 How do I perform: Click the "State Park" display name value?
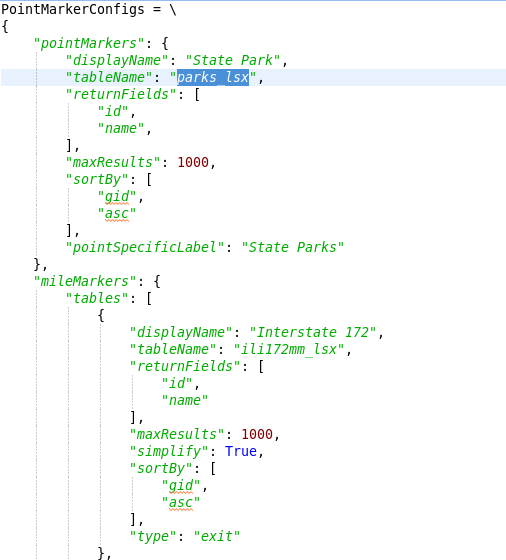tap(232, 60)
